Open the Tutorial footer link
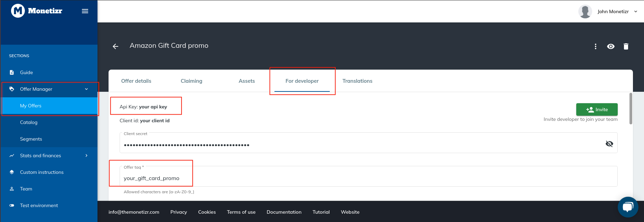 tap(321, 212)
